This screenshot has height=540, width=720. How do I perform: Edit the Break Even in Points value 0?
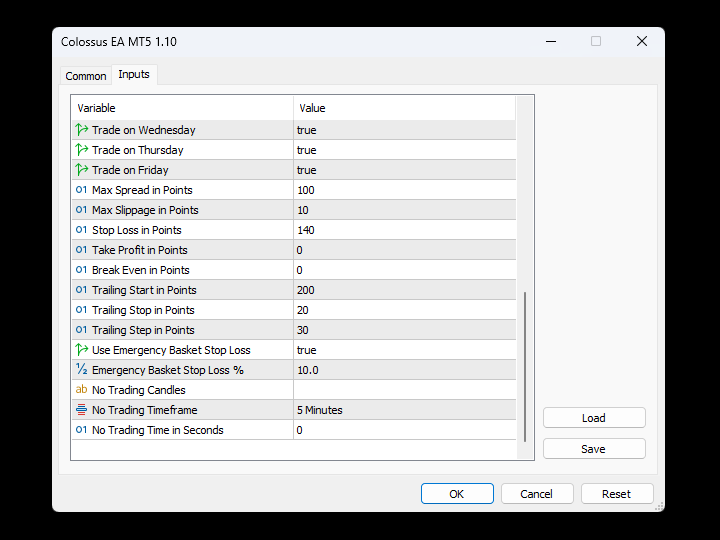(405, 270)
